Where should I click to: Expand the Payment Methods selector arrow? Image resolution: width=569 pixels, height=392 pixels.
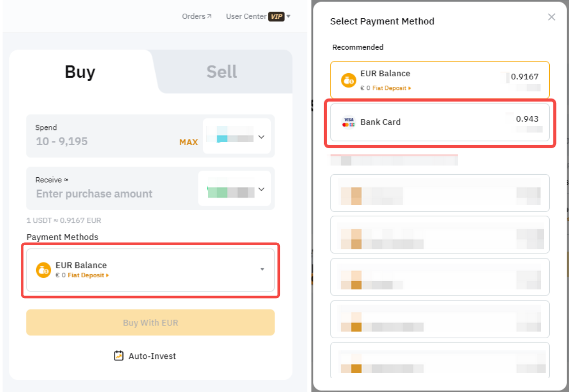(x=262, y=270)
